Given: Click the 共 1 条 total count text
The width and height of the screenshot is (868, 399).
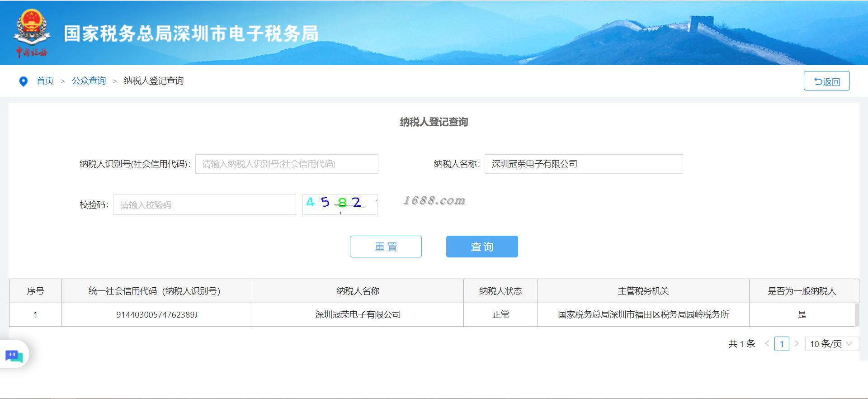Looking at the screenshot, I should pyautogui.click(x=742, y=344).
